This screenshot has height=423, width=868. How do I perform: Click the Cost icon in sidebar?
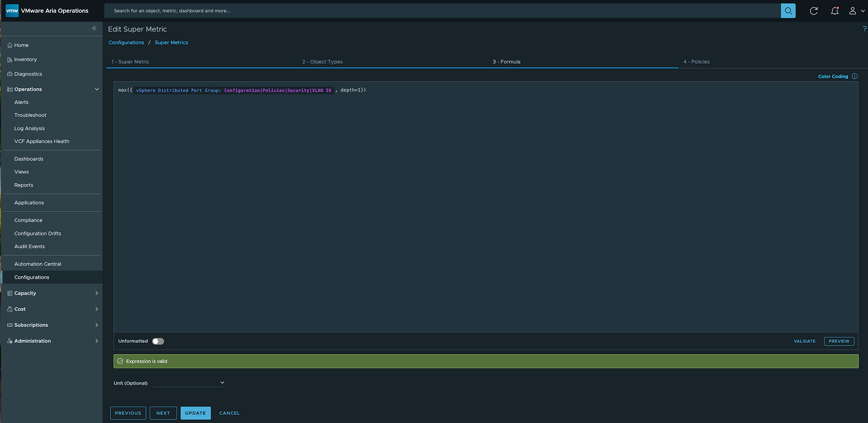point(10,309)
